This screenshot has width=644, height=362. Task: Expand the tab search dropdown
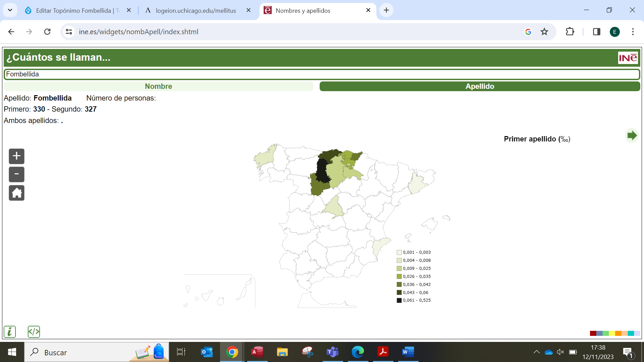[10, 10]
